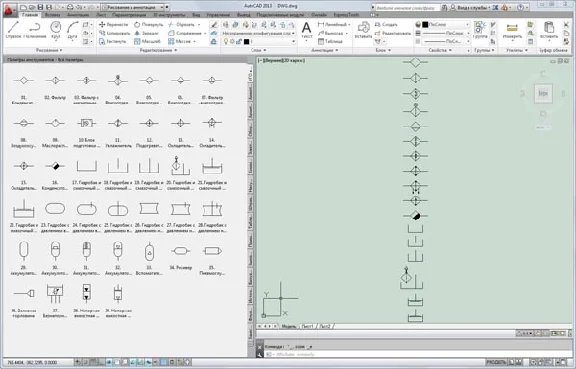This screenshot has height=369, width=576.
Task: Expand the Блок panel title arrow
Action: click(389, 50)
